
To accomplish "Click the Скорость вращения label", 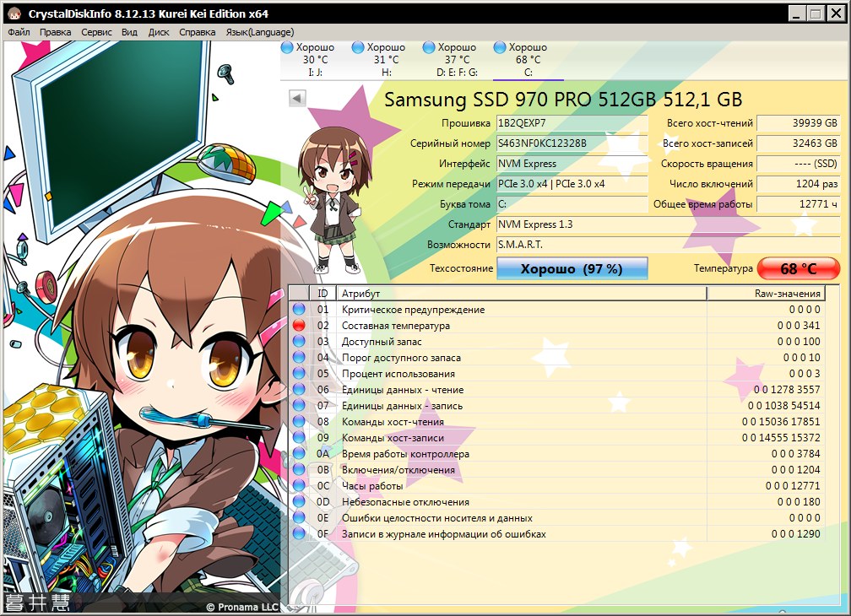I will tap(707, 164).
